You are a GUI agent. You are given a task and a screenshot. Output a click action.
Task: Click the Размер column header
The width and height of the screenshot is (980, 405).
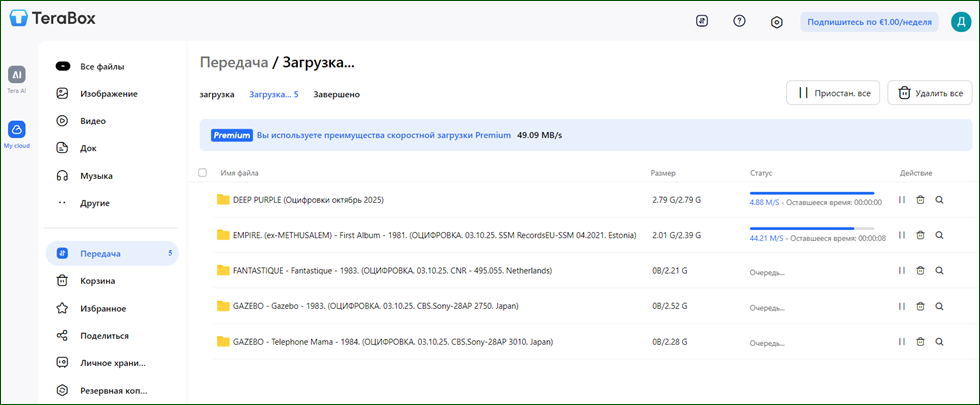click(x=663, y=172)
